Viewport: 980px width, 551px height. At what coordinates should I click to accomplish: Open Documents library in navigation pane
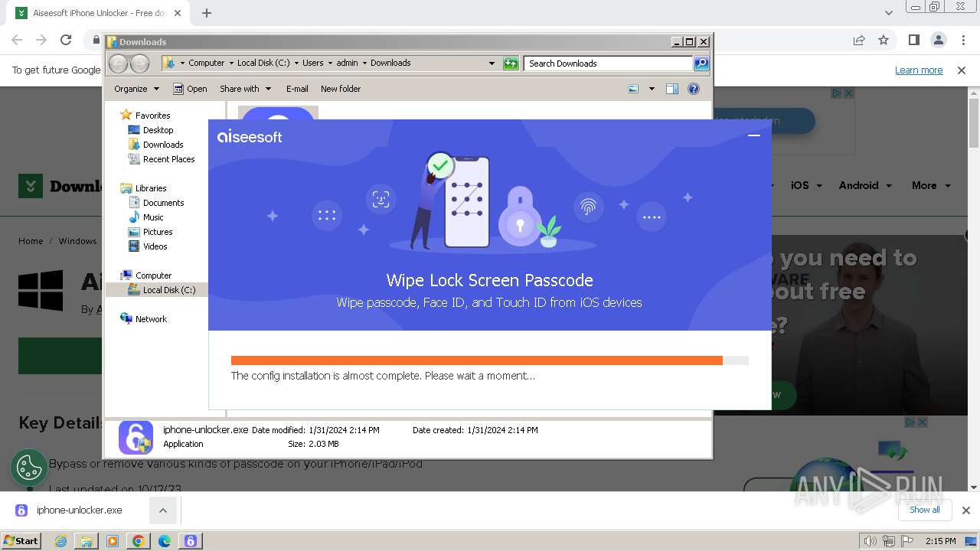pyautogui.click(x=163, y=203)
